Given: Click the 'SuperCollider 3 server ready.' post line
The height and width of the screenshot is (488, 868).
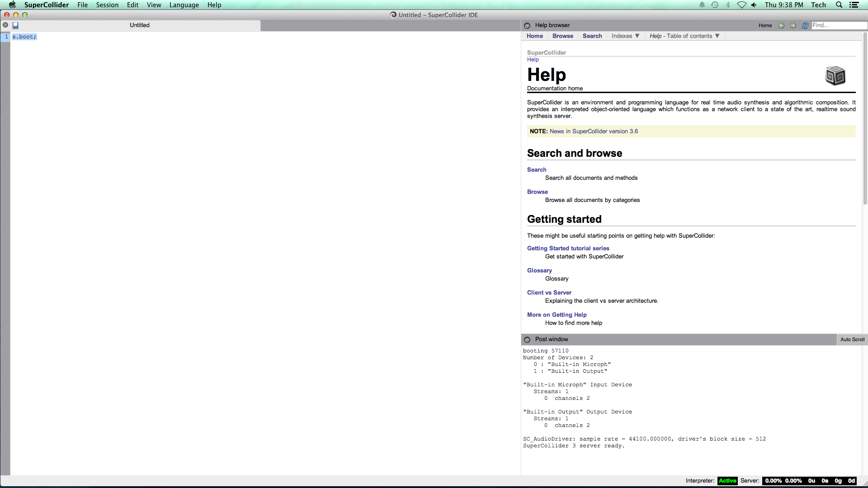Looking at the screenshot, I should 574,446.
